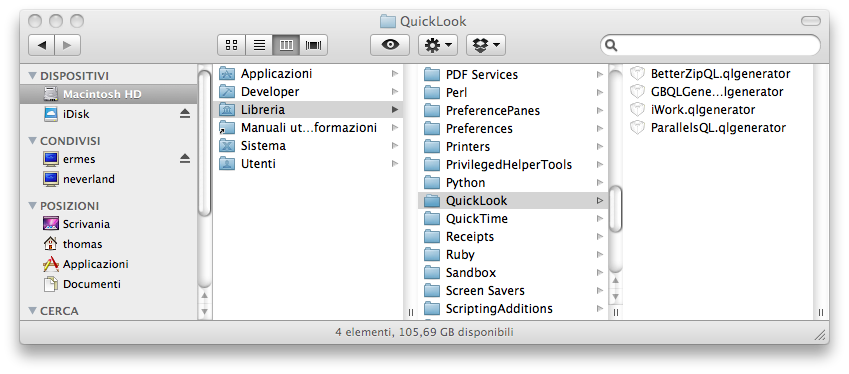Image resolution: width=849 pixels, height=374 pixels.
Task: Click the second column scrollbar thumb
Action: [x=616, y=209]
